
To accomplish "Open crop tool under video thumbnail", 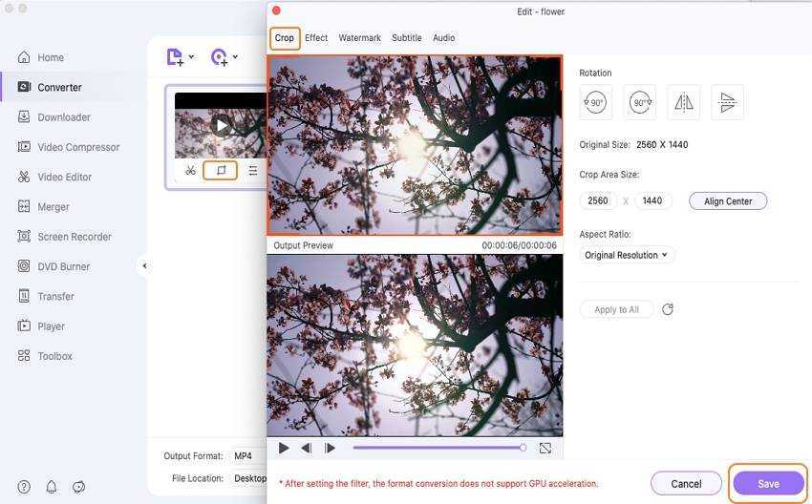I will tap(221, 171).
